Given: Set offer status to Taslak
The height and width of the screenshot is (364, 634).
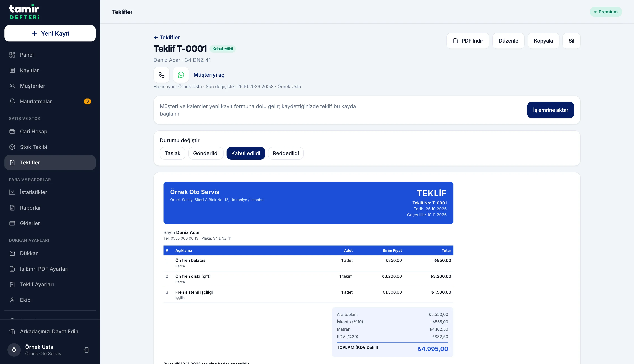Looking at the screenshot, I should [172, 153].
